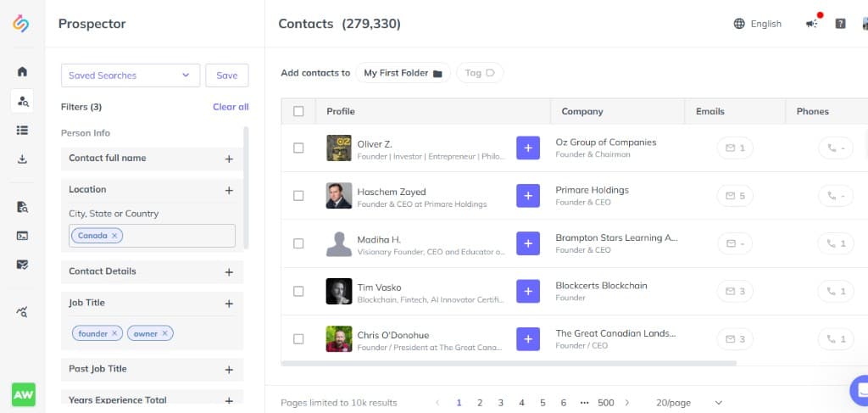This screenshot has width=868, height=413.
Task: Open the verification checkmark sidebar icon
Action: (x=22, y=265)
